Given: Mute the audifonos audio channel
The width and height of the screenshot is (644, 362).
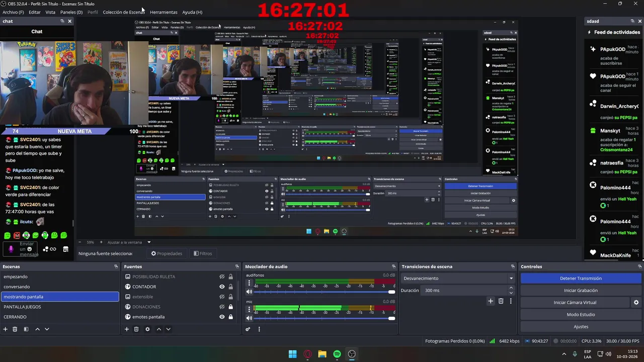Looking at the screenshot, I should 249,292.
